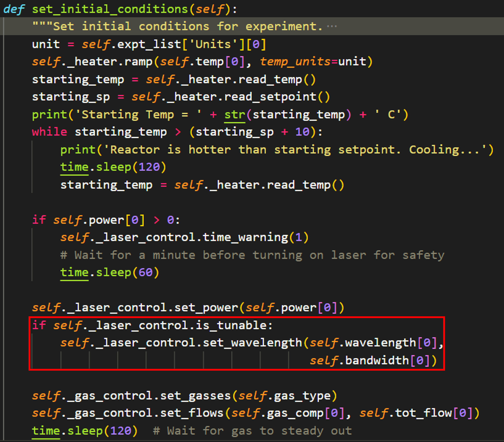
Task: Click the 'if self.power[0] > 0' line
Action: point(106,220)
